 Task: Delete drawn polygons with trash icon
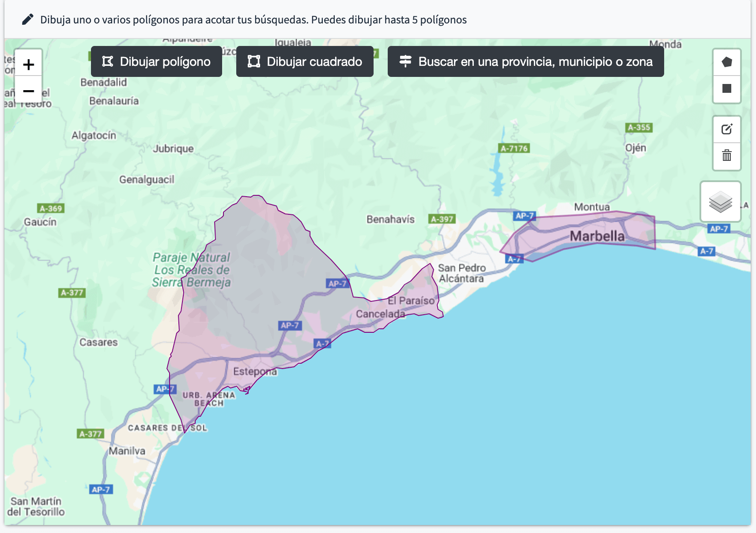point(726,156)
